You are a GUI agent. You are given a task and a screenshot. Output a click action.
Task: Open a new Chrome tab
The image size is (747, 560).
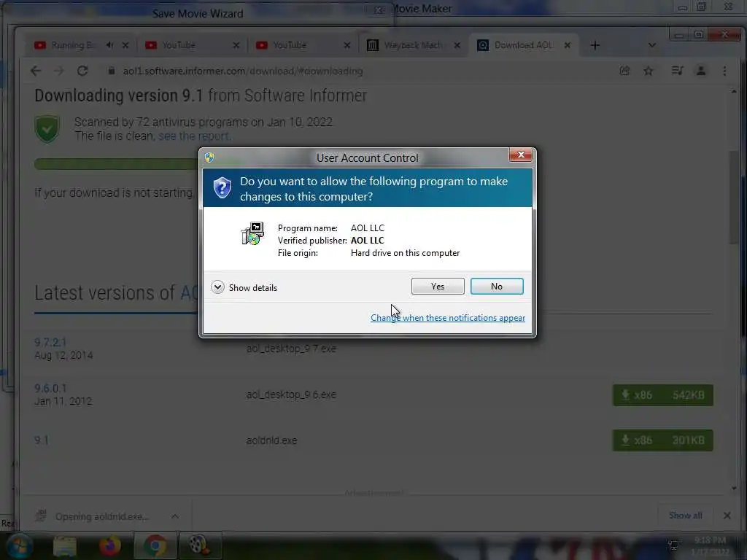[595, 45]
